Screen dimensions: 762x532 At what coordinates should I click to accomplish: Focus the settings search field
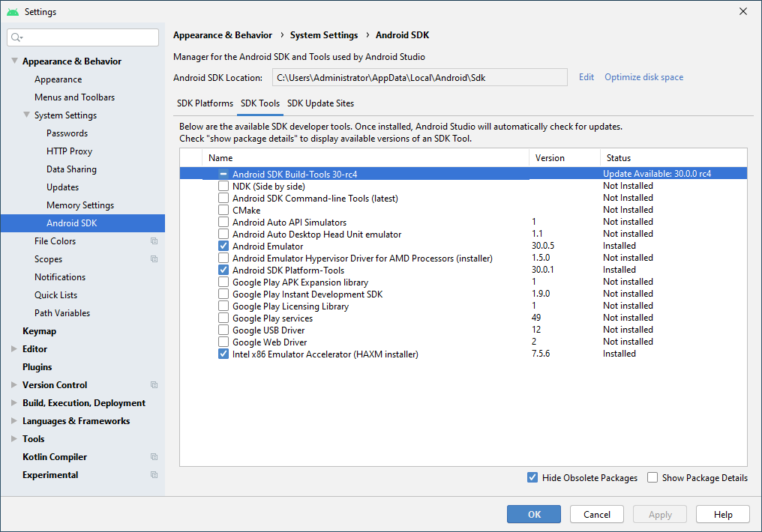[x=83, y=37]
